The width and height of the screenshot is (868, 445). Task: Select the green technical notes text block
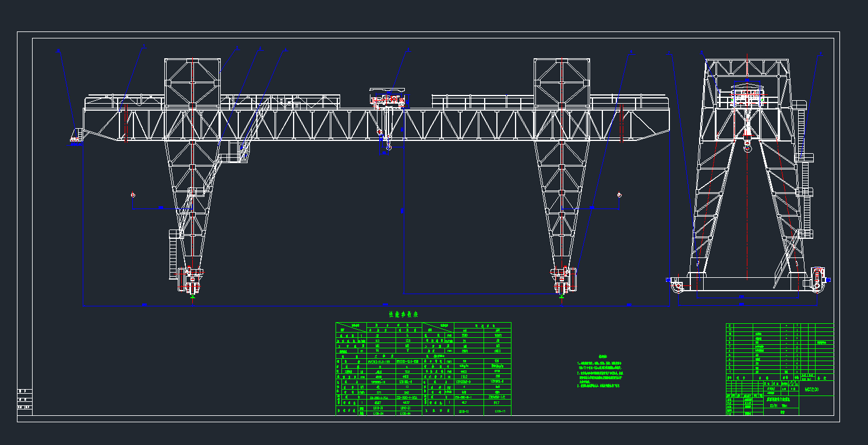tap(600, 373)
